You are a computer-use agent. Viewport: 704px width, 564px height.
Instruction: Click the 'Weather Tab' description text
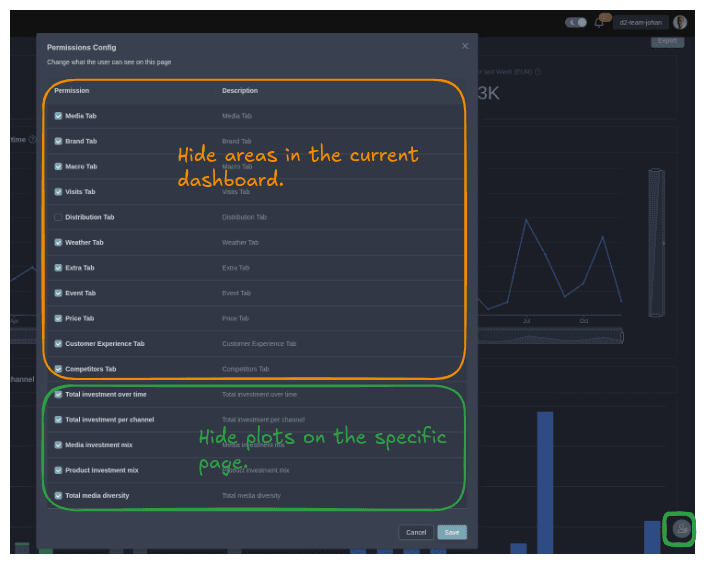(x=240, y=242)
